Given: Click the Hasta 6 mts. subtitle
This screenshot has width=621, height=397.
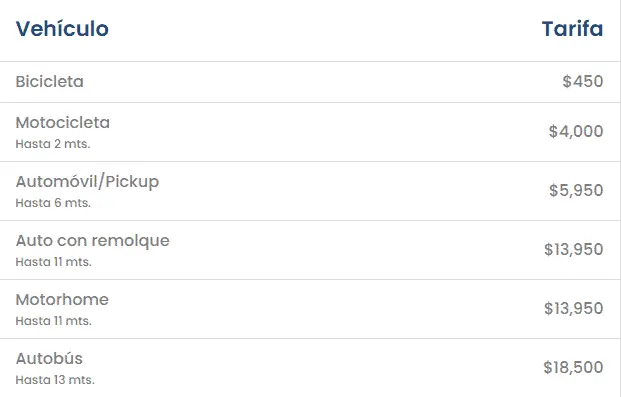Looking at the screenshot, I should click(53, 203).
